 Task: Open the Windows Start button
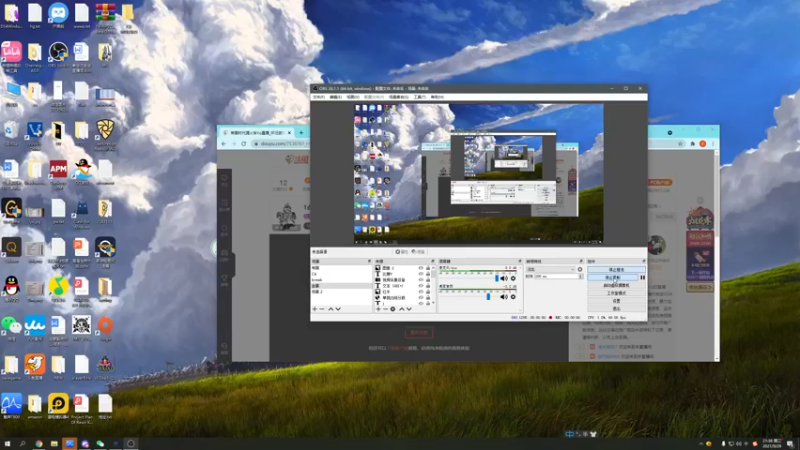pyautogui.click(x=7, y=443)
